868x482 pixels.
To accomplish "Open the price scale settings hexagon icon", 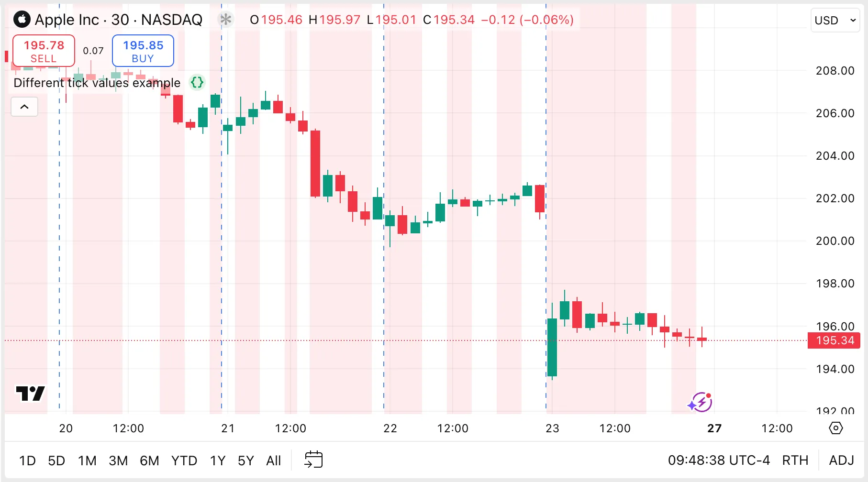I will coord(835,428).
